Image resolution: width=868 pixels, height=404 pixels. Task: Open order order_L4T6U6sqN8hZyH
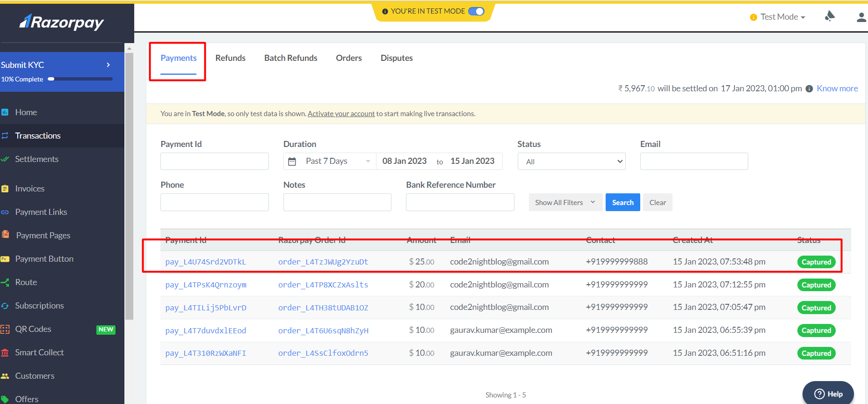[x=323, y=331]
